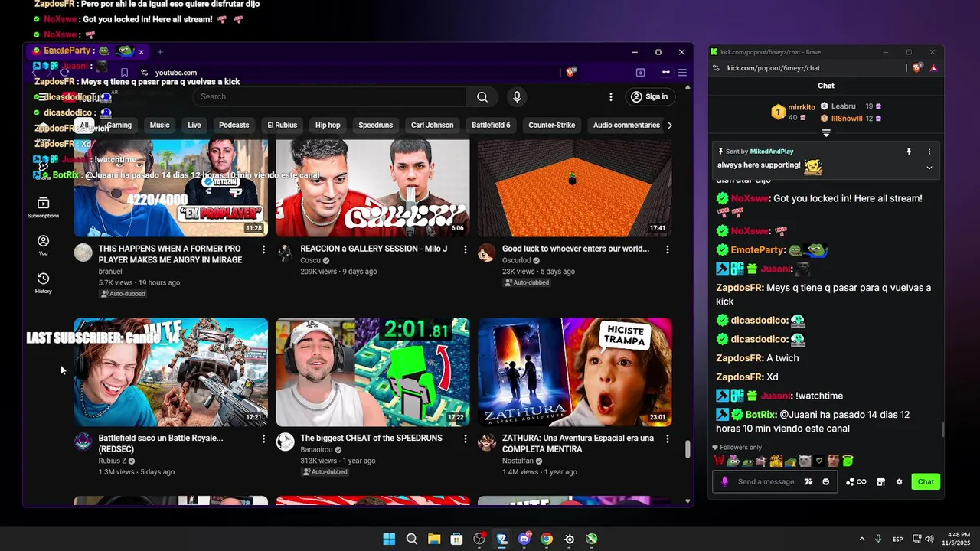This screenshot has height=551, width=980.
Task: Activate YouTube voice search microphone
Action: [x=517, y=97]
